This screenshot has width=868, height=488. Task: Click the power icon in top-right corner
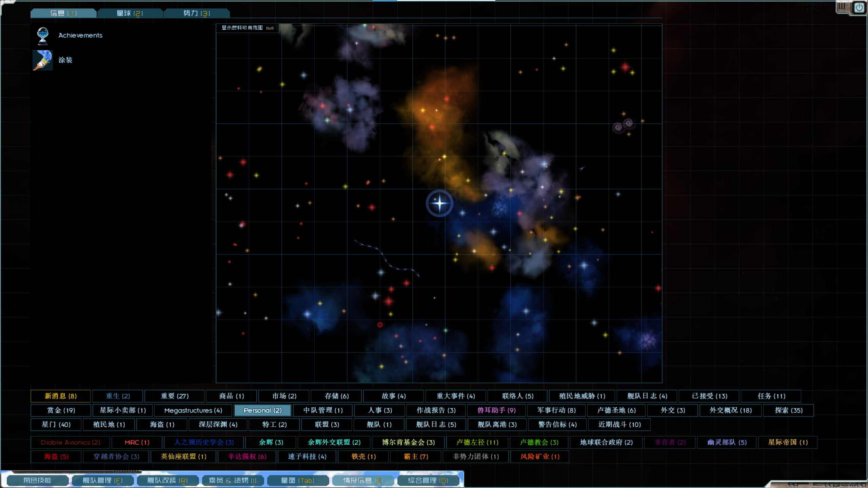pyautogui.click(x=859, y=7)
